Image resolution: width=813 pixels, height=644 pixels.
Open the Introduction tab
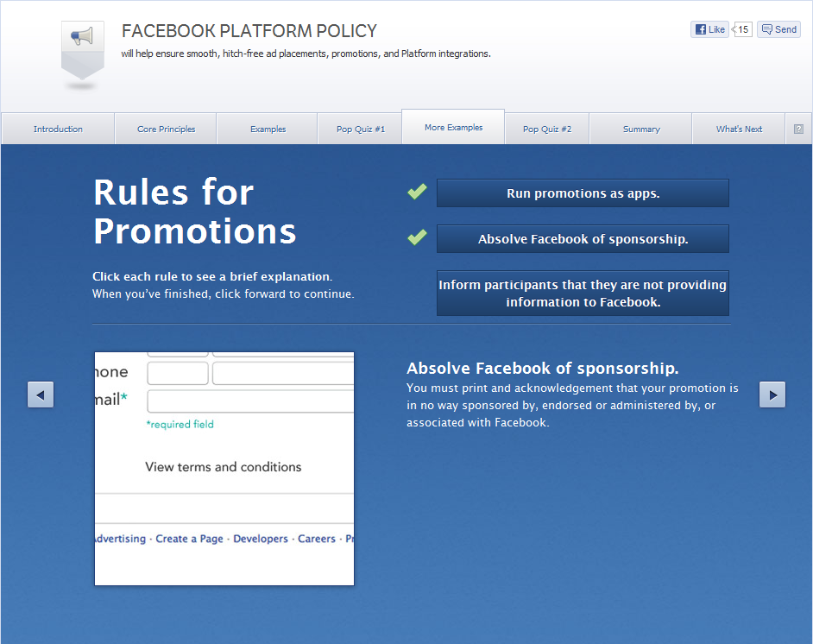(x=58, y=129)
